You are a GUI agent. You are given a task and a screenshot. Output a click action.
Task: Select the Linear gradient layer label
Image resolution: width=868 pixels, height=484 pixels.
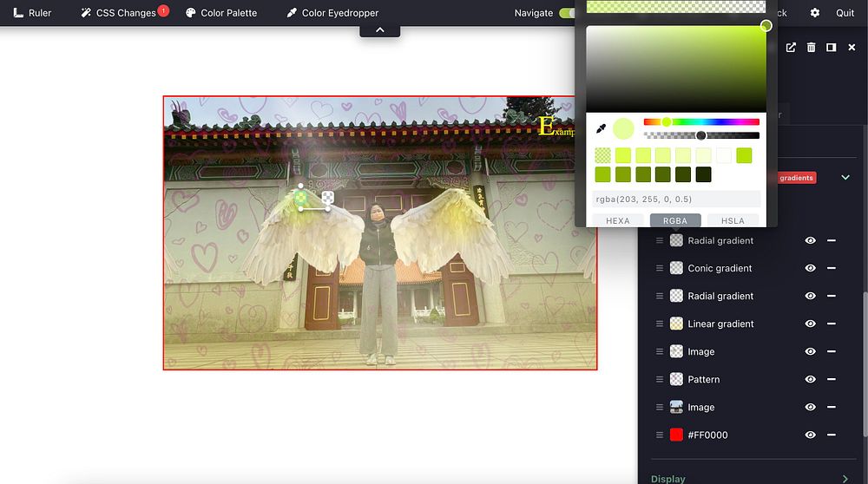point(720,324)
